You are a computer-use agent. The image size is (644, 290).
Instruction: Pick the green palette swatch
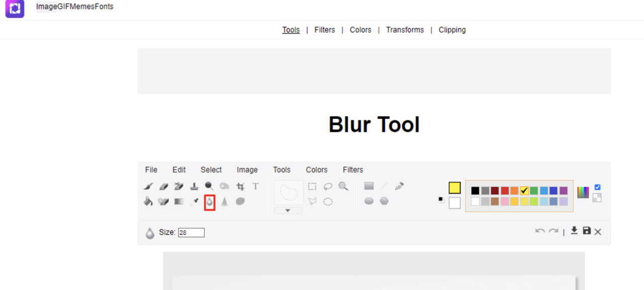tap(534, 191)
